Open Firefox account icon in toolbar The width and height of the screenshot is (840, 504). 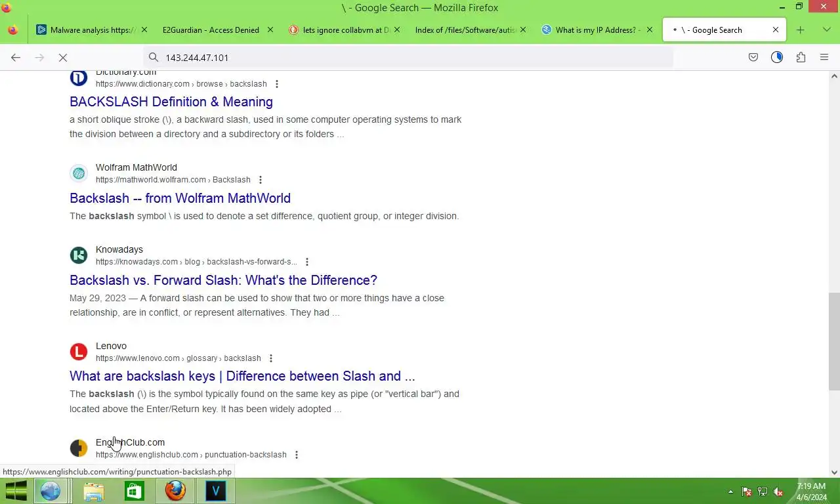point(777,58)
